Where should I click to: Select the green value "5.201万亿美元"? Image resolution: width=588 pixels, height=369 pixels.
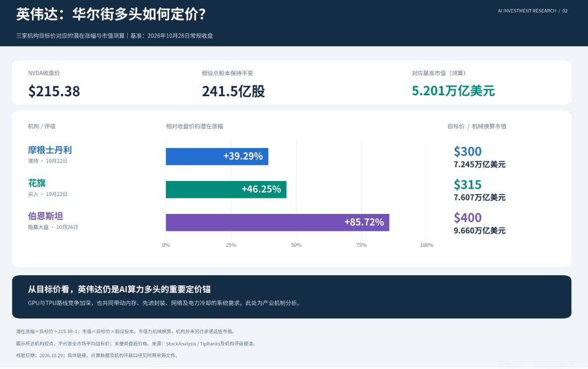[x=453, y=91]
